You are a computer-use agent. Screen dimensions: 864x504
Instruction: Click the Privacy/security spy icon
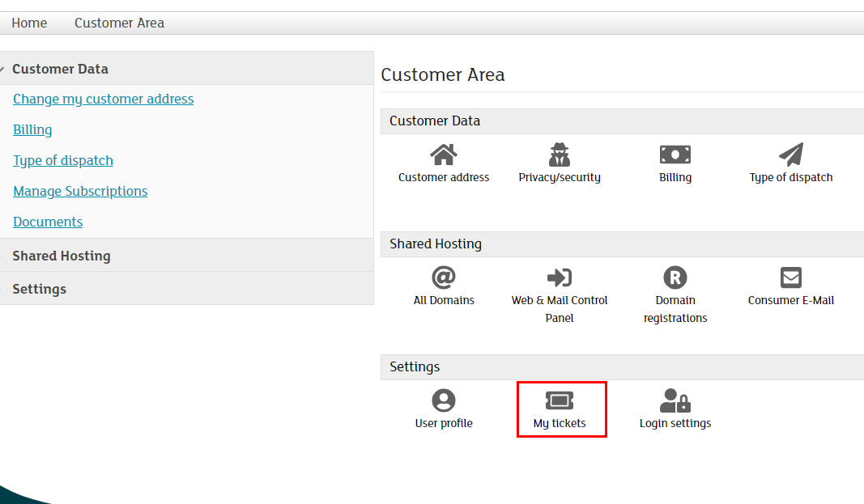coord(560,155)
